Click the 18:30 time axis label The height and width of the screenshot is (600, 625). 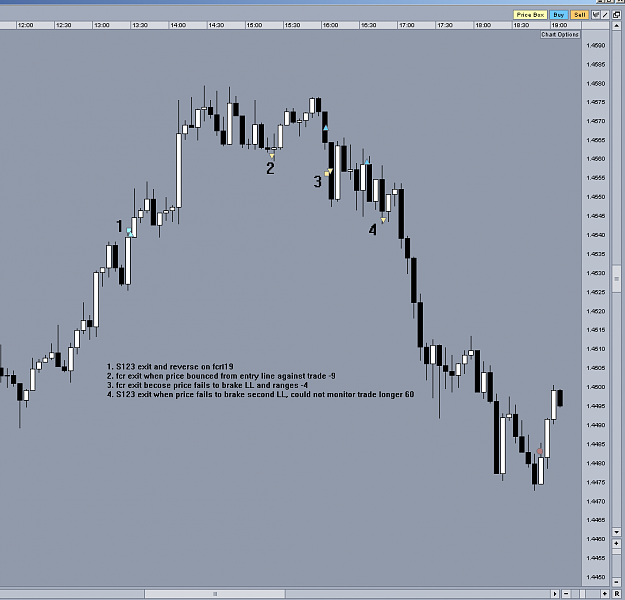[521, 25]
